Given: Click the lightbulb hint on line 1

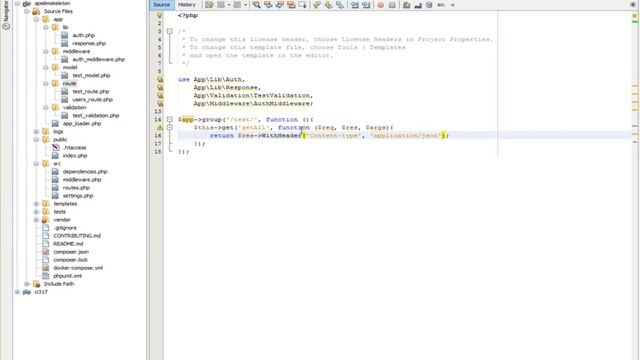Looking at the screenshot, I should [x=160, y=15].
